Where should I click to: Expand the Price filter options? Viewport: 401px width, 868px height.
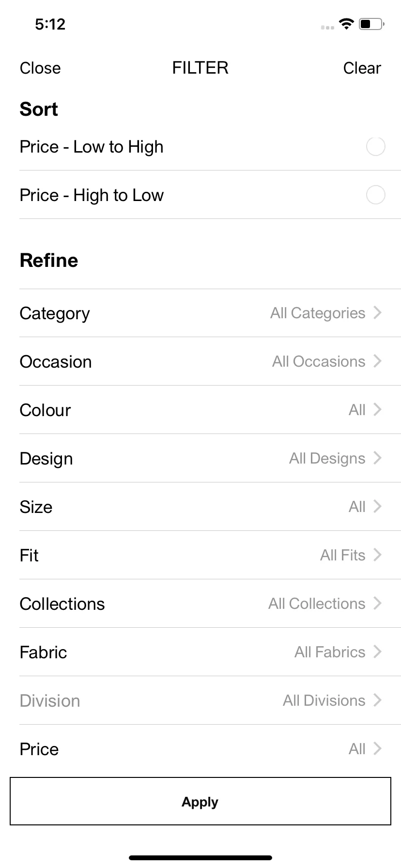coord(210,749)
